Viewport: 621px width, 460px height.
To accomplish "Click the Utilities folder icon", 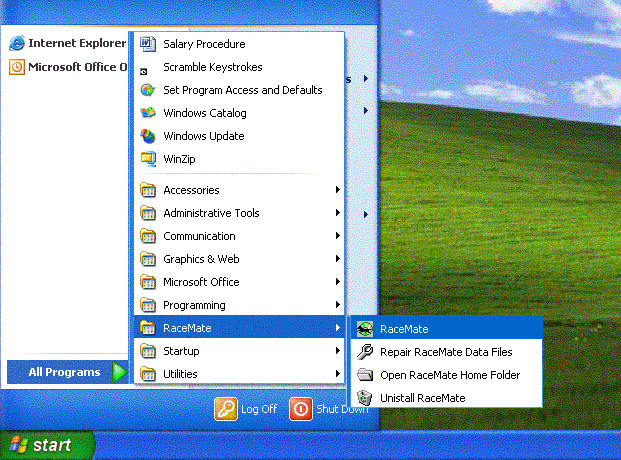I will pyautogui.click(x=148, y=374).
